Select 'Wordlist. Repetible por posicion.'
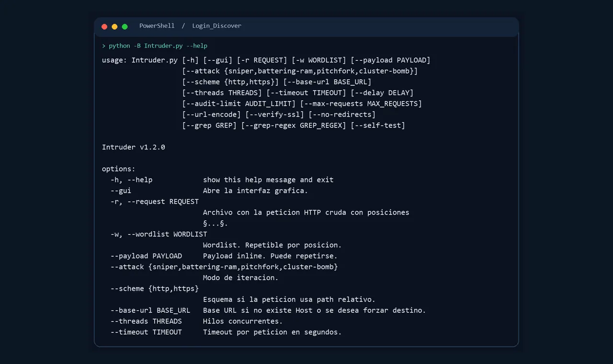The width and height of the screenshot is (613, 364). (x=272, y=245)
